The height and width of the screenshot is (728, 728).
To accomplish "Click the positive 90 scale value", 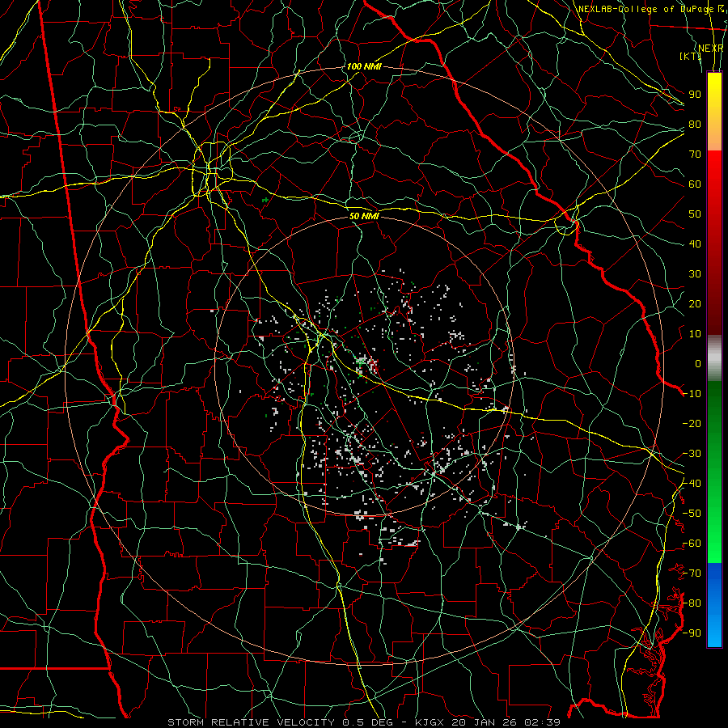I will click(695, 95).
